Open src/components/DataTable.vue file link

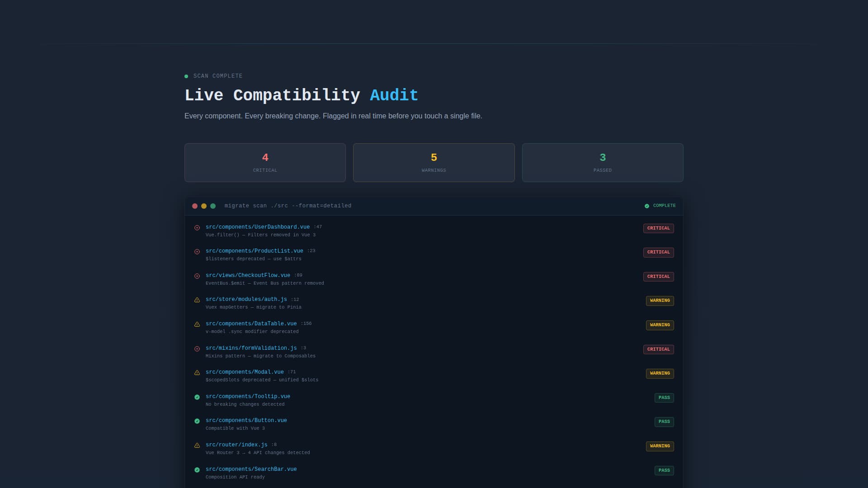pos(251,324)
